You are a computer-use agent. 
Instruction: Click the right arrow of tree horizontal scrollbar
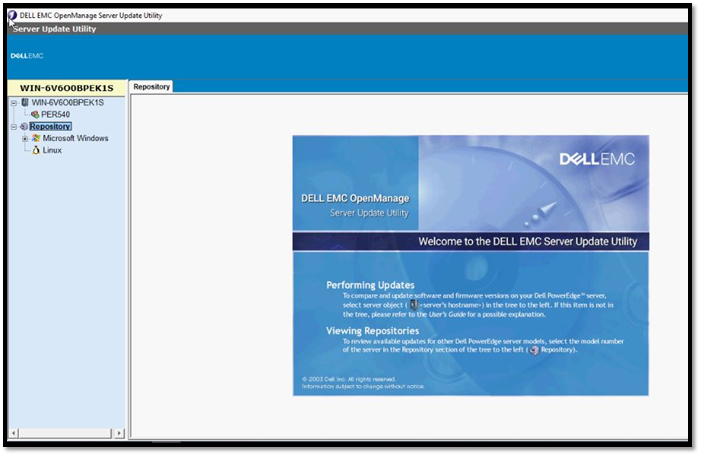click(119, 433)
